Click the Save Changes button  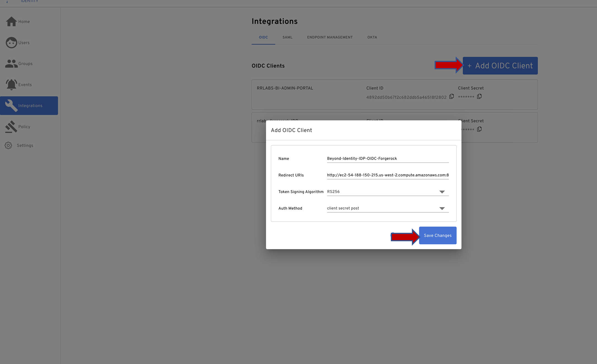click(x=438, y=236)
